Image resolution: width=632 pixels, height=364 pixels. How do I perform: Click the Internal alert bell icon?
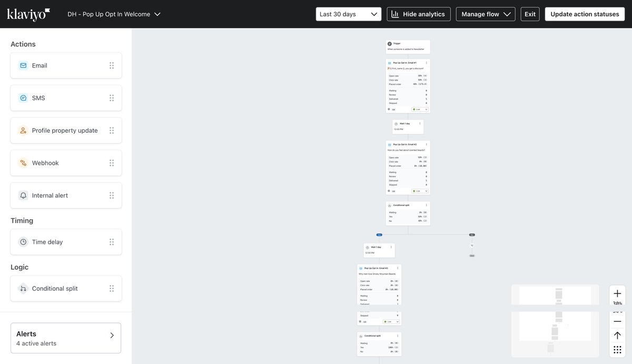click(23, 195)
